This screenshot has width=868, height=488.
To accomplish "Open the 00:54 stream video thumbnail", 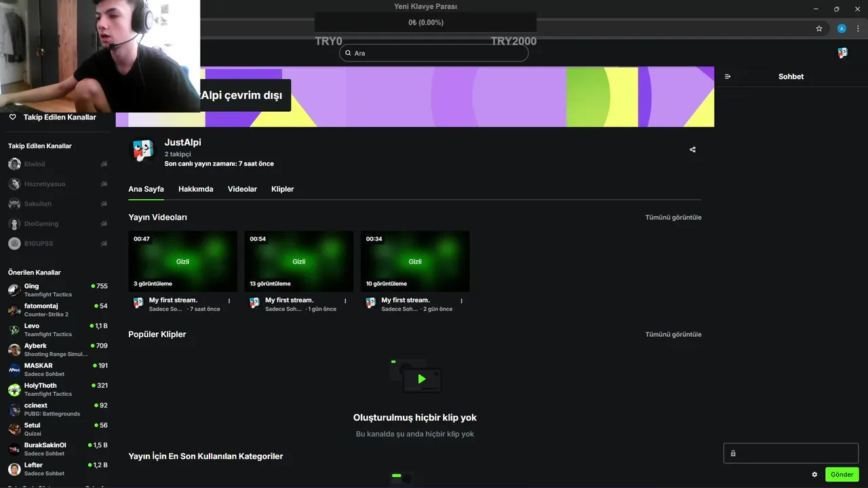I will (x=299, y=262).
